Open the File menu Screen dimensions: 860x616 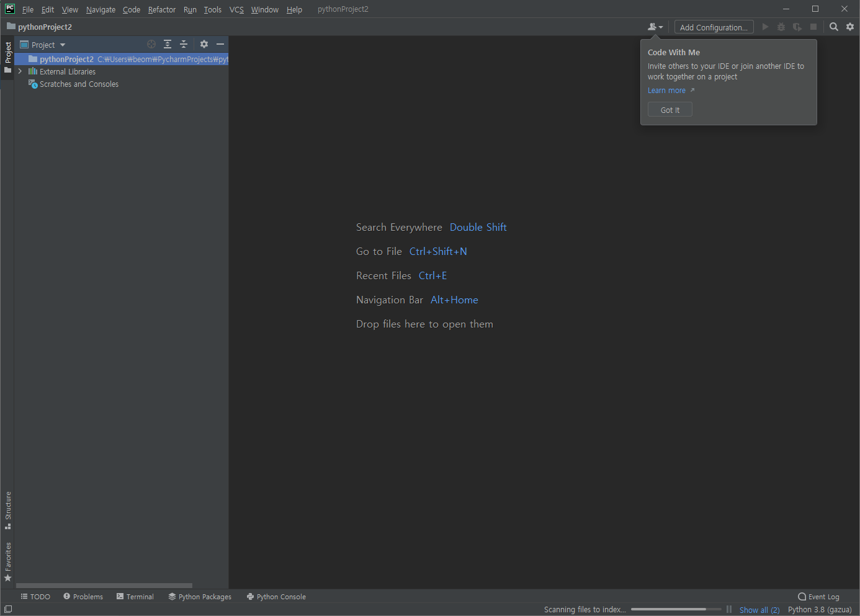[28, 9]
